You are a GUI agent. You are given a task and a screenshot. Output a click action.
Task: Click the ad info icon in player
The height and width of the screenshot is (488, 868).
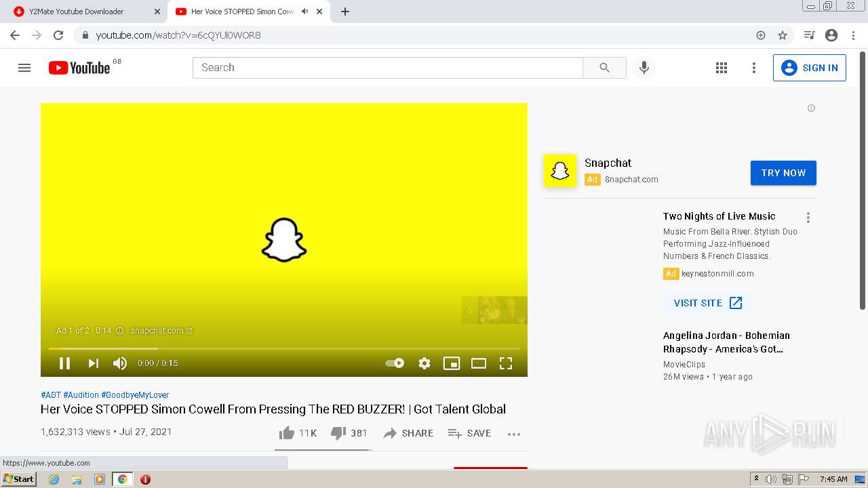pos(119,331)
